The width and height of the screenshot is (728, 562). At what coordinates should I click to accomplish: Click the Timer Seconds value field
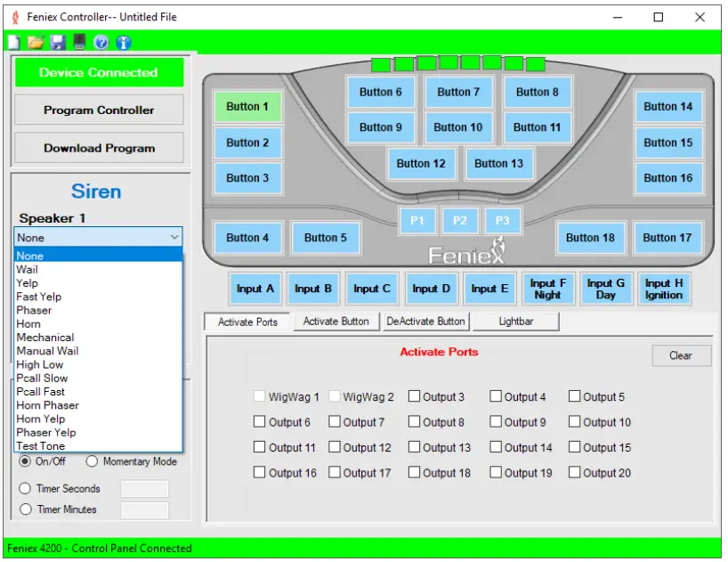coord(144,489)
